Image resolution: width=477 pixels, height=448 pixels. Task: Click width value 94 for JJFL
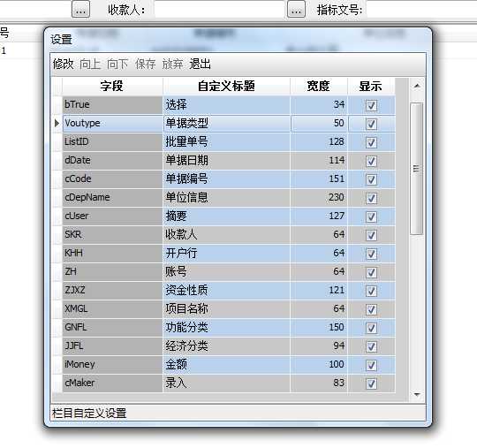coord(319,346)
